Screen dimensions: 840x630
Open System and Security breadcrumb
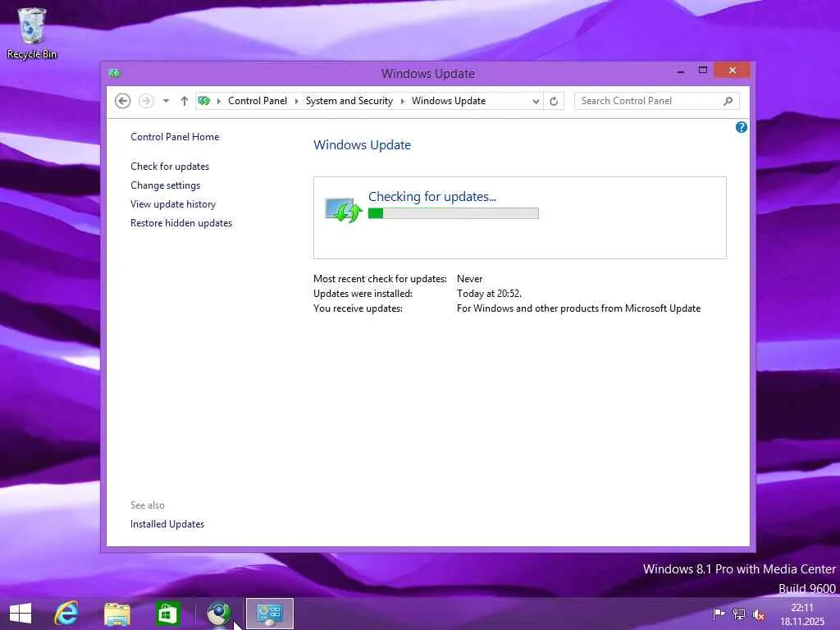point(349,101)
